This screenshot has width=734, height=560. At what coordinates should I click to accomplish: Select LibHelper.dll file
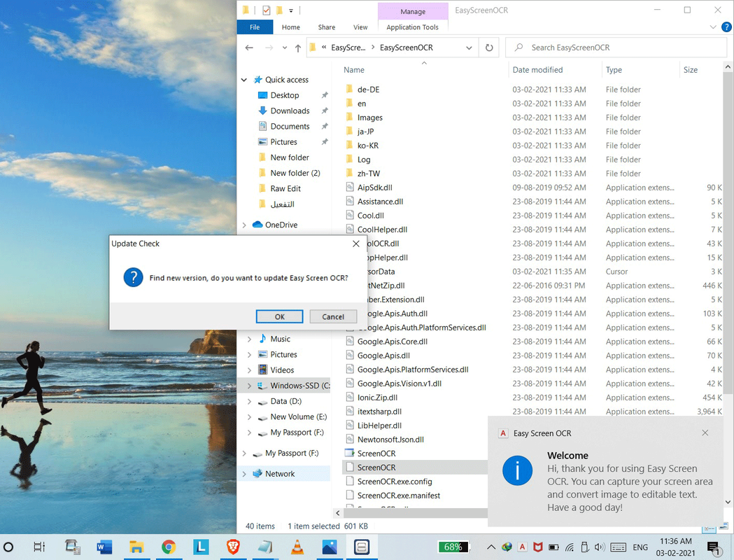tap(379, 426)
